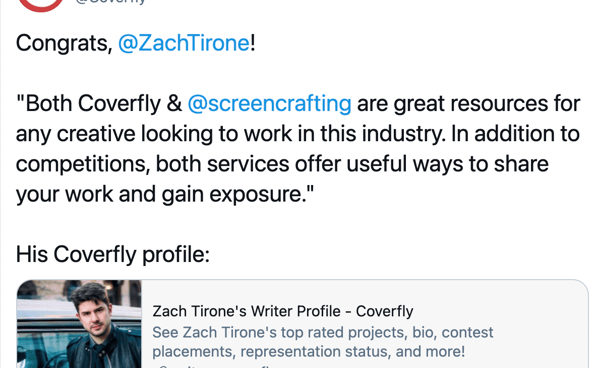Image resolution: width=600 pixels, height=368 pixels.
Task: Click card title Zach Tirone's Writer Profile
Action: (282, 311)
